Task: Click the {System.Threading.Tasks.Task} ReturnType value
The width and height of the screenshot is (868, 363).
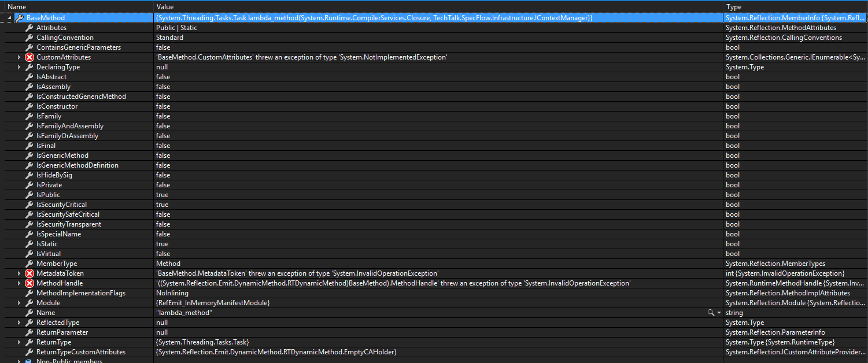Action: [x=202, y=342]
